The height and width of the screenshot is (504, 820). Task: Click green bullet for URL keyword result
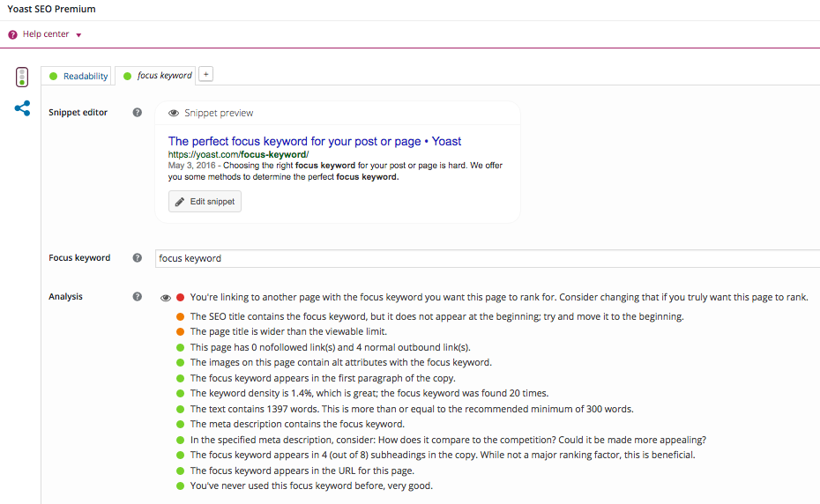coord(181,471)
